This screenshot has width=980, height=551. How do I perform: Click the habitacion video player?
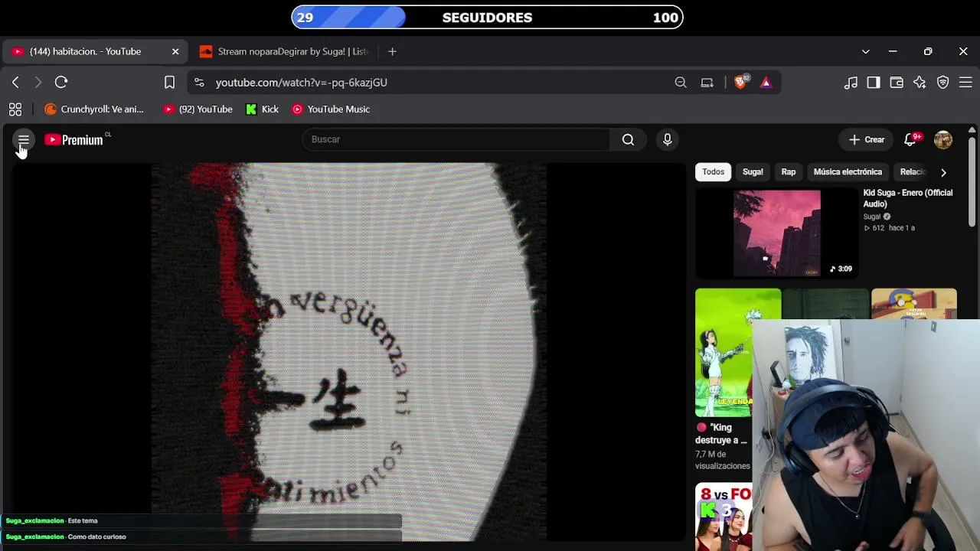click(348, 352)
